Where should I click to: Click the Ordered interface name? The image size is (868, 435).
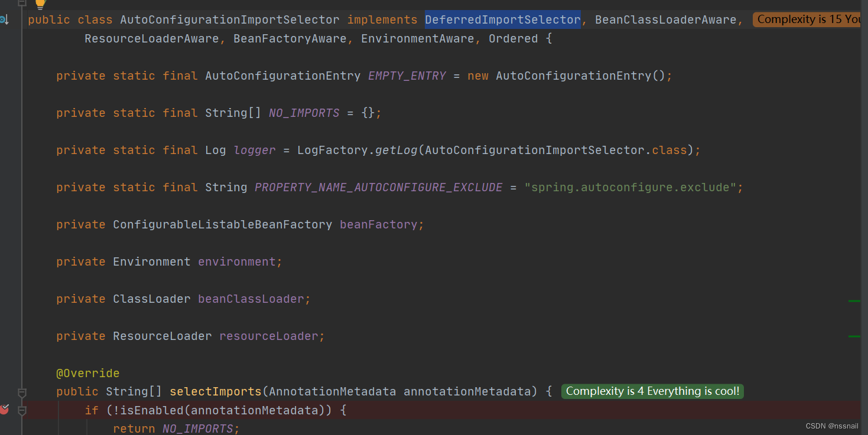point(513,38)
